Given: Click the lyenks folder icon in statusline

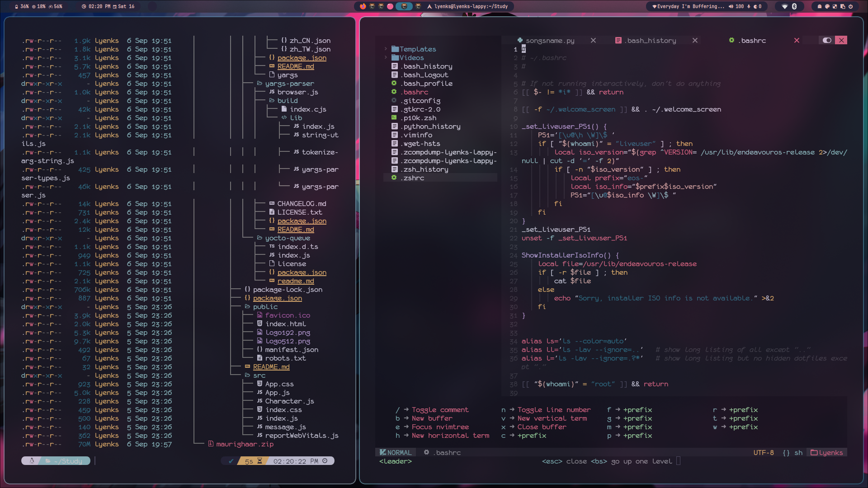Looking at the screenshot, I should (x=813, y=452).
